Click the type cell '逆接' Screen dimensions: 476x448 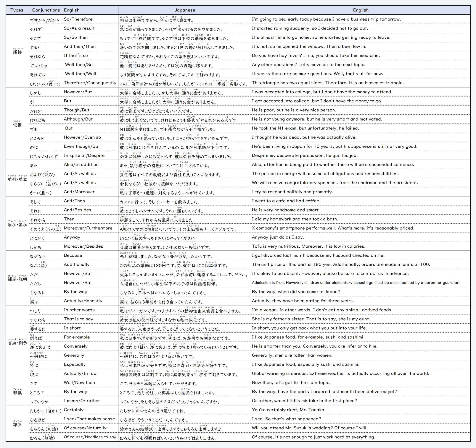pyautogui.click(x=17, y=124)
